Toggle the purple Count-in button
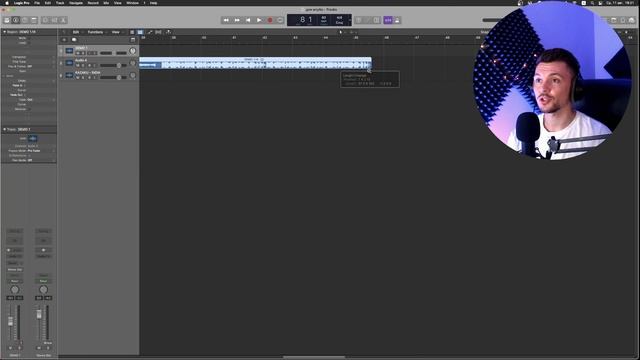 point(388,20)
